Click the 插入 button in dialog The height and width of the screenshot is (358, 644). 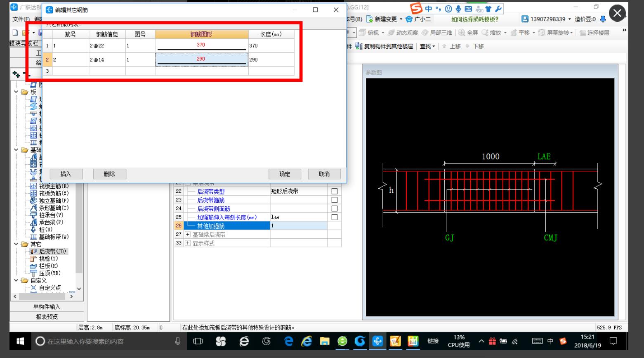pyautogui.click(x=66, y=174)
